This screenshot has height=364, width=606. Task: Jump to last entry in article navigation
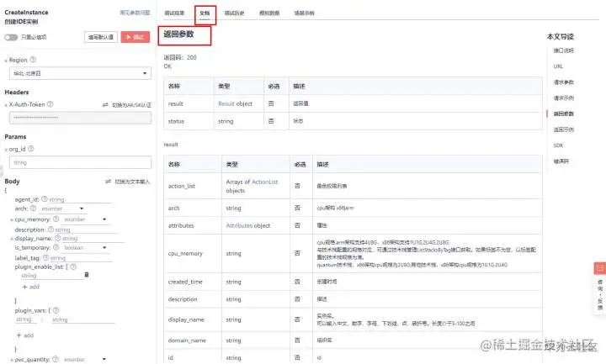tap(561, 161)
